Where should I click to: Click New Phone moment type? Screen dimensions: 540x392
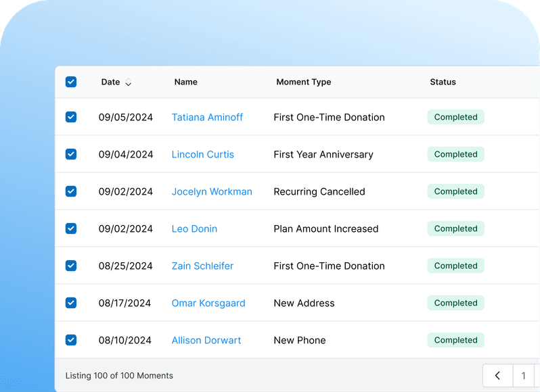tap(300, 340)
